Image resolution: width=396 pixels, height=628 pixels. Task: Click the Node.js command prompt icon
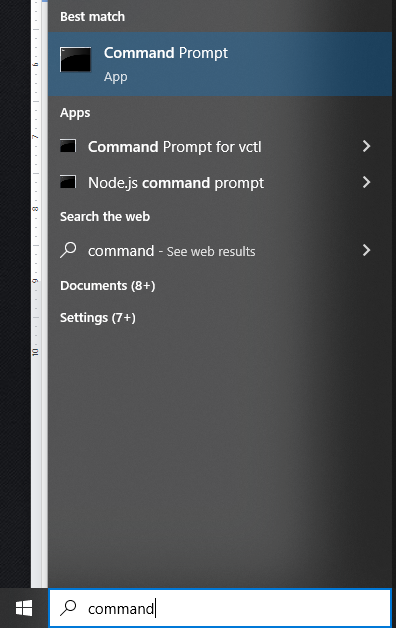coord(68,182)
